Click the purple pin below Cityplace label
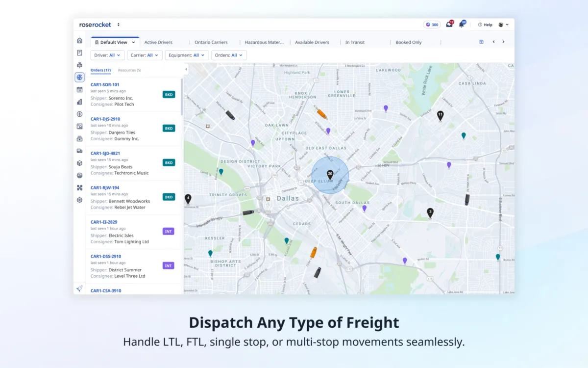Viewport: 588px width, 368px height. pos(253,143)
